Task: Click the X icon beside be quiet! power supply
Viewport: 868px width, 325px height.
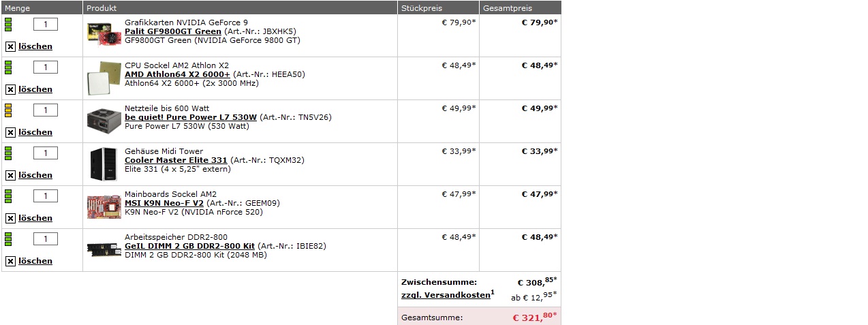Action: point(10,133)
